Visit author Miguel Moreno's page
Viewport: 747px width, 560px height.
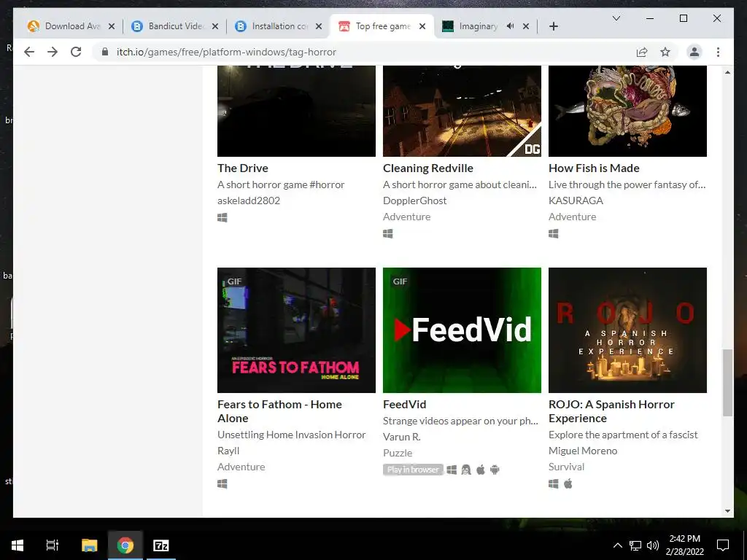(x=583, y=451)
